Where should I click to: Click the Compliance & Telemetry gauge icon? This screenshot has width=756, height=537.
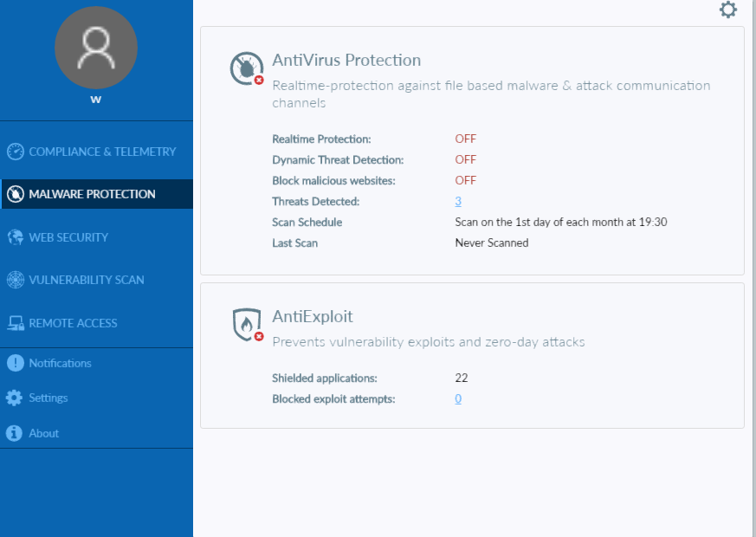point(15,152)
